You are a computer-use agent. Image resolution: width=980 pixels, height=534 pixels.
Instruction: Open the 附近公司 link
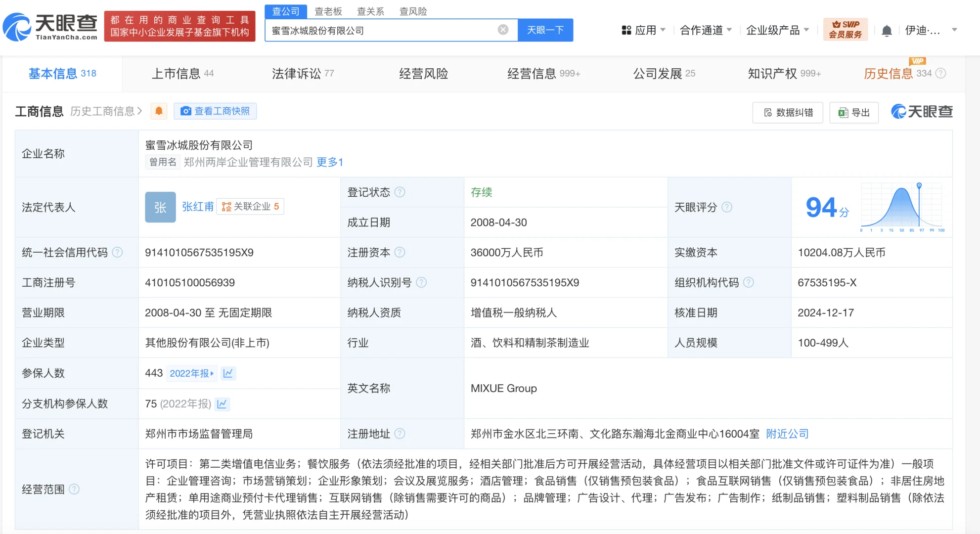(x=787, y=434)
